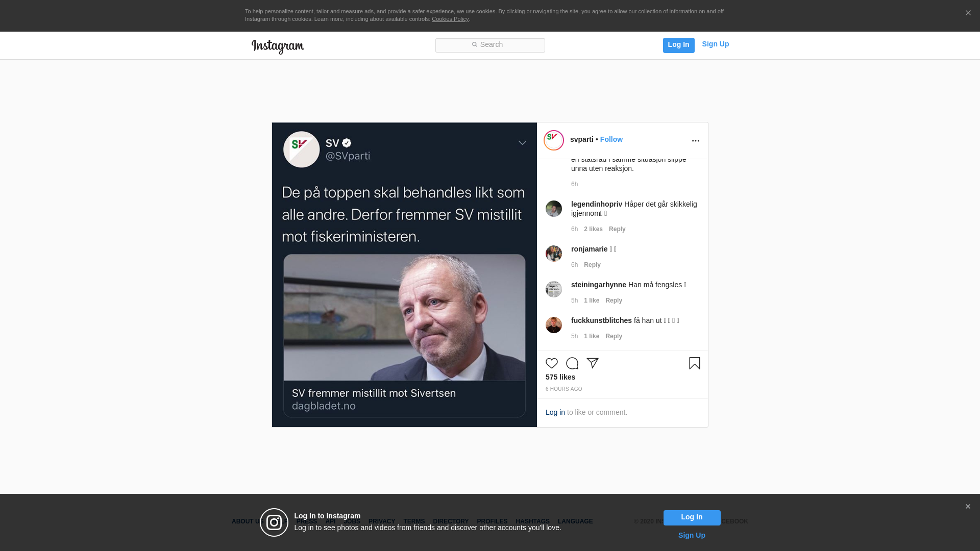Screen dimensions: 980x551
Task: Click Sign Up in bottom banner
Action: pos(692,535)
